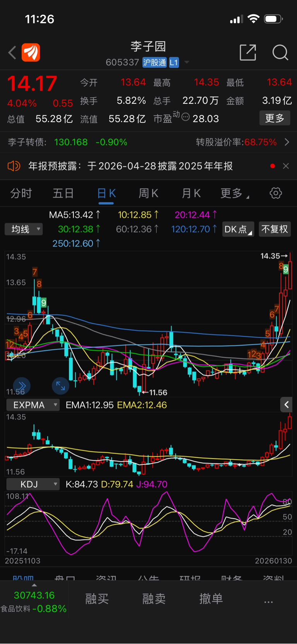297x644 pixels.
Task: Tap the 沪股通 badge
Action: (x=154, y=62)
